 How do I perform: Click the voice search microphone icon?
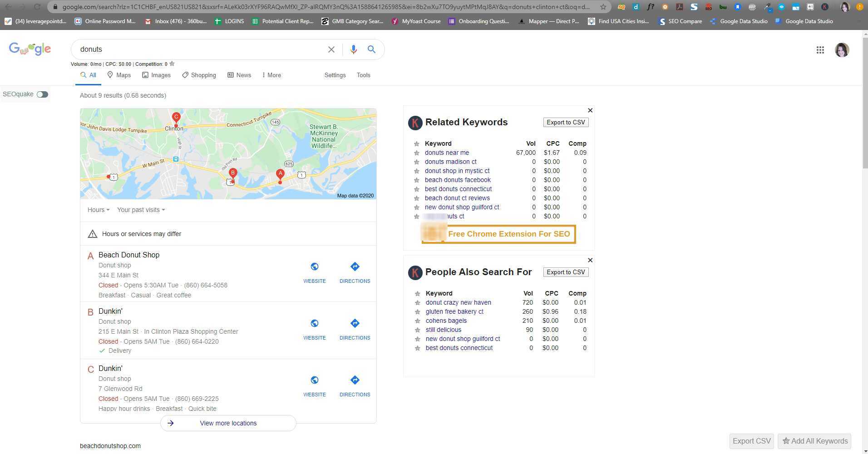pyautogui.click(x=353, y=49)
